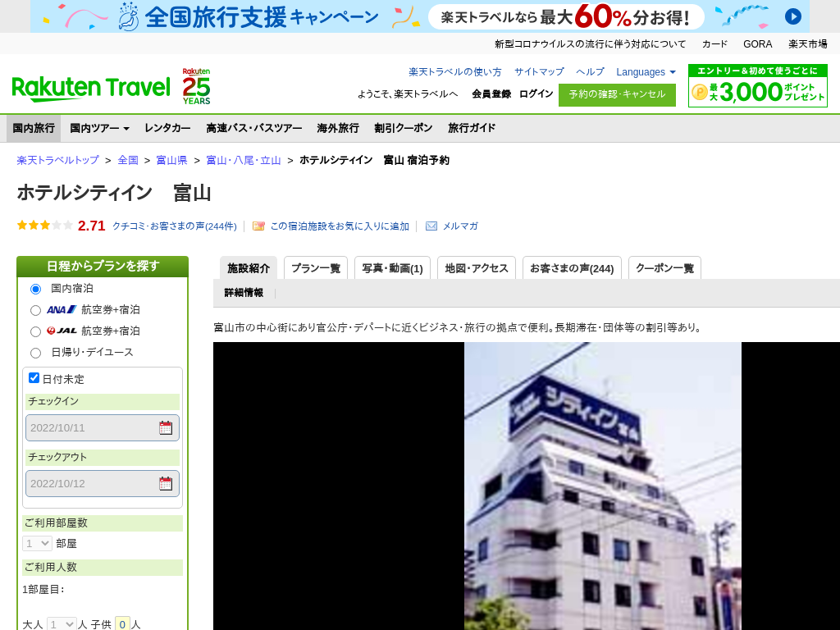
Task: Click the favorites heart icon
Action: pyautogui.click(x=258, y=226)
